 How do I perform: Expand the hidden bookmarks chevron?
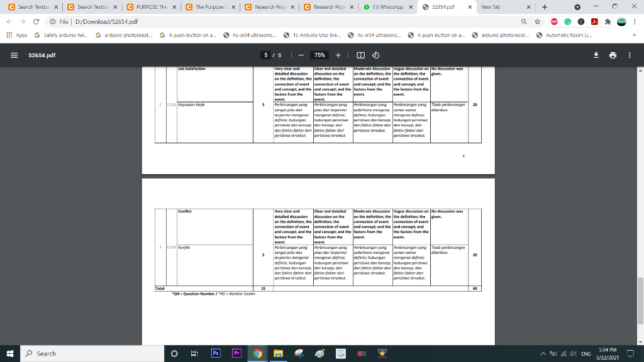[x=634, y=35]
